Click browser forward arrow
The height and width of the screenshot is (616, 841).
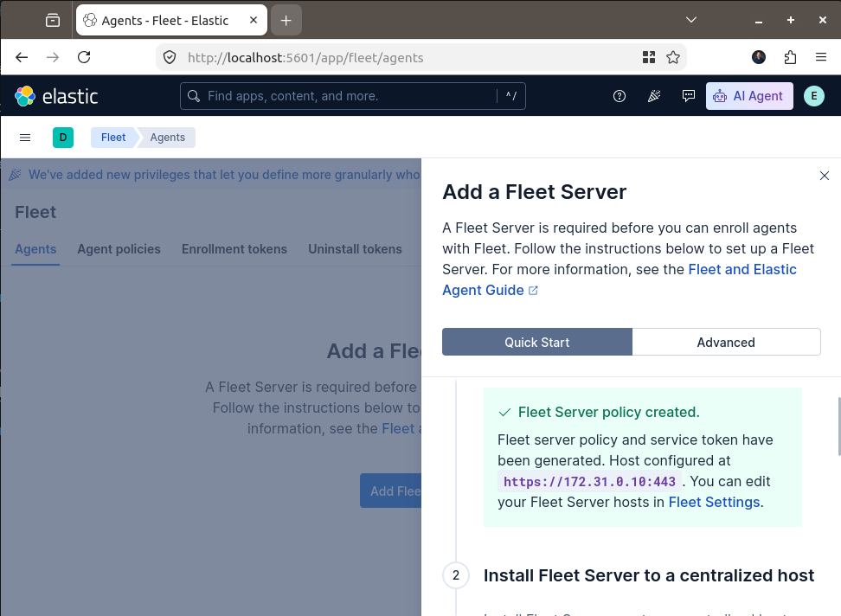coord(53,57)
